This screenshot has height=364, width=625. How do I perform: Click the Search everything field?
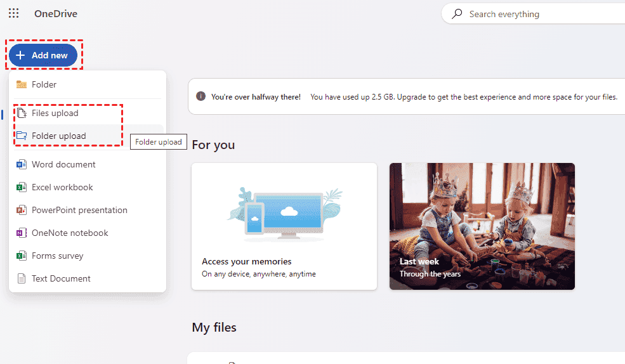tap(534, 14)
